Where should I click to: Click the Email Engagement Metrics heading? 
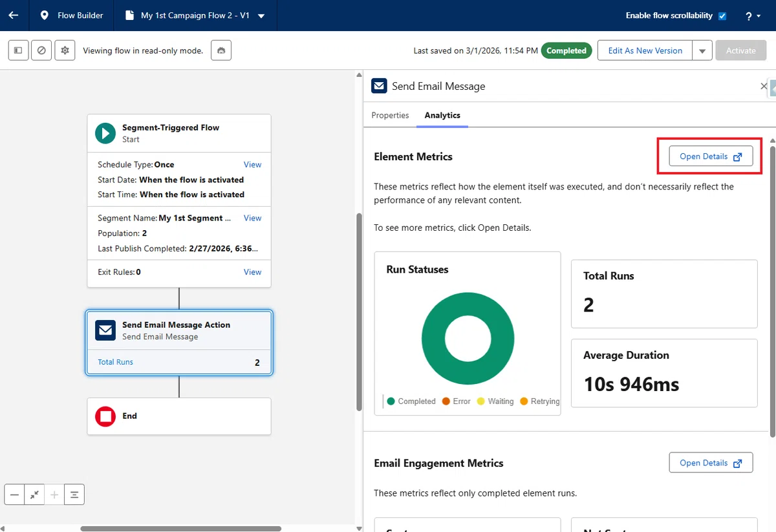[x=438, y=463]
